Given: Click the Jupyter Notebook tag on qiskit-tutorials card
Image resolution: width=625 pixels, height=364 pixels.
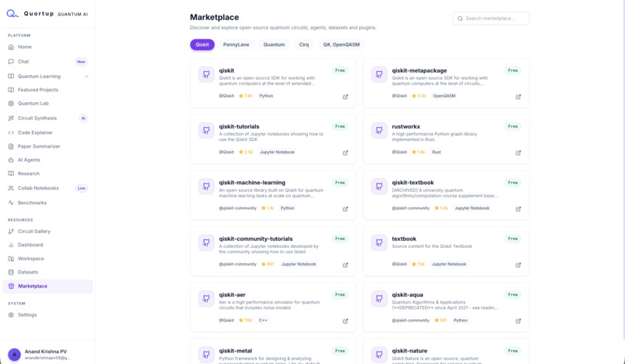Looking at the screenshot, I should pyautogui.click(x=278, y=152).
